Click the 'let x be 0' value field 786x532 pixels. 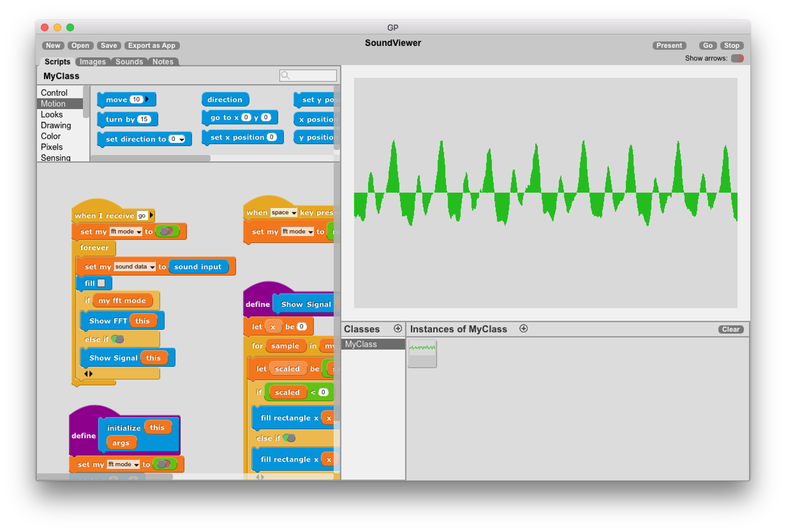click(x=301, y=326)
